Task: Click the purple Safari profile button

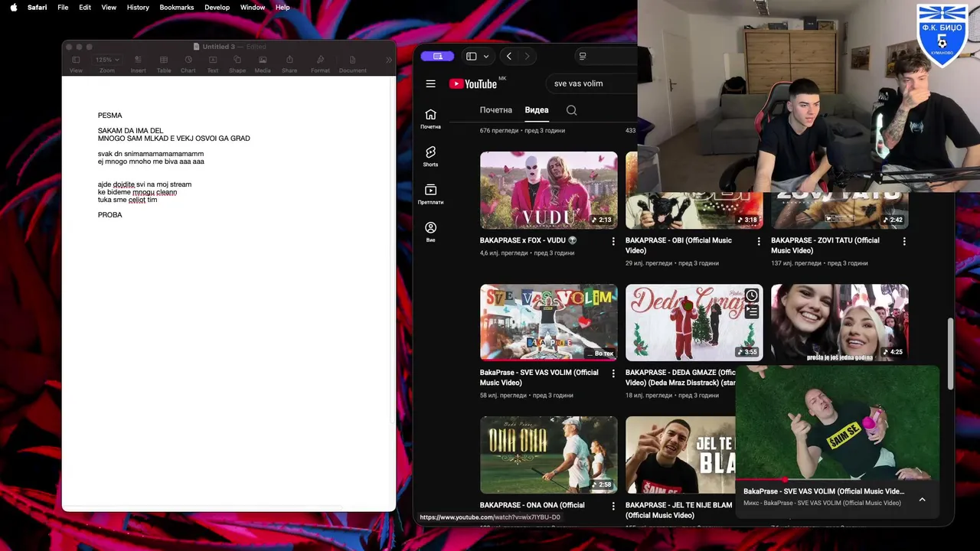Action: coord(437,56)
